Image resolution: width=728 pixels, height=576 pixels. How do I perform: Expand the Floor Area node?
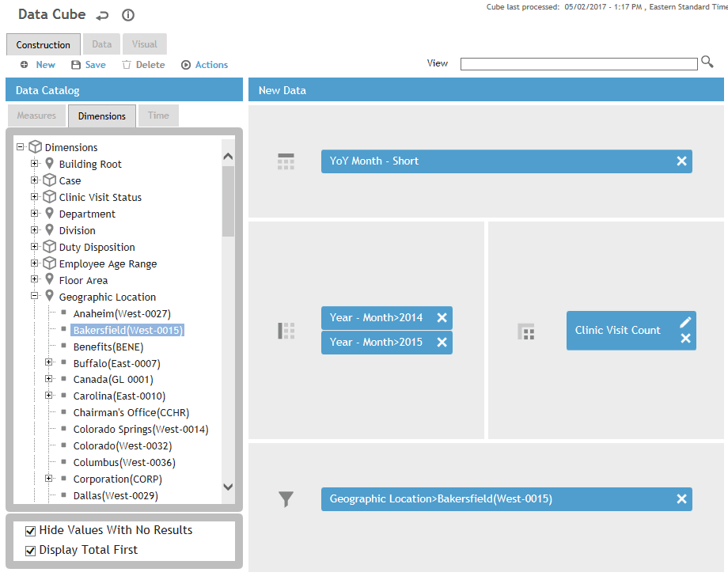pos(34,279)
